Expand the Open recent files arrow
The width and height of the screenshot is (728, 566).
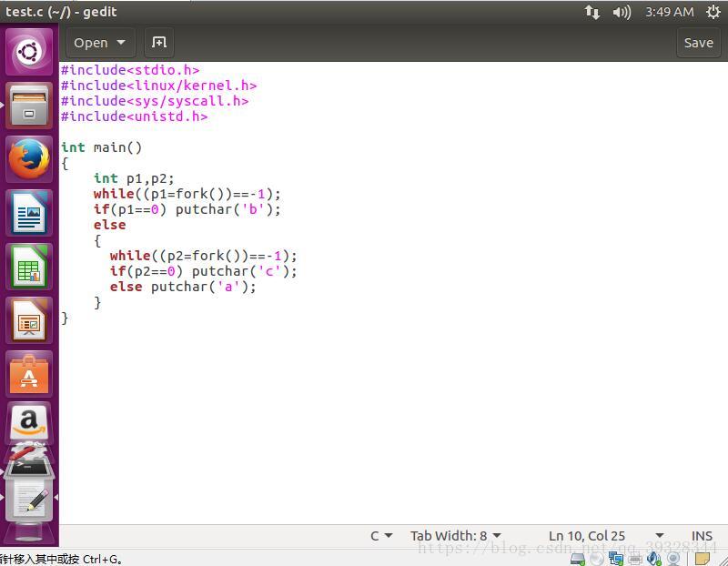tap(121, 43)
